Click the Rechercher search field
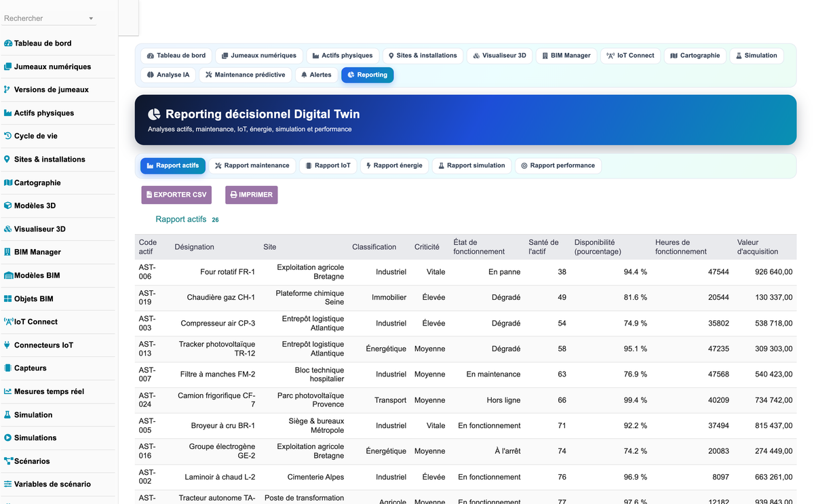Screen dimensions: 814x504 49,18
